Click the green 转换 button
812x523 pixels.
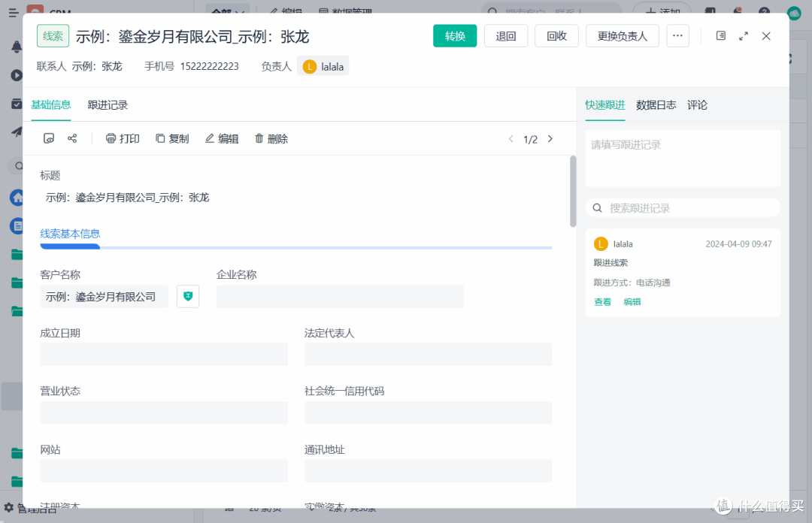tap(455, 36)
